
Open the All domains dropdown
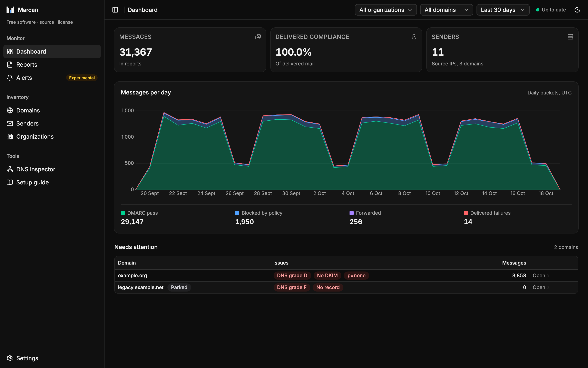click(446, 10)
